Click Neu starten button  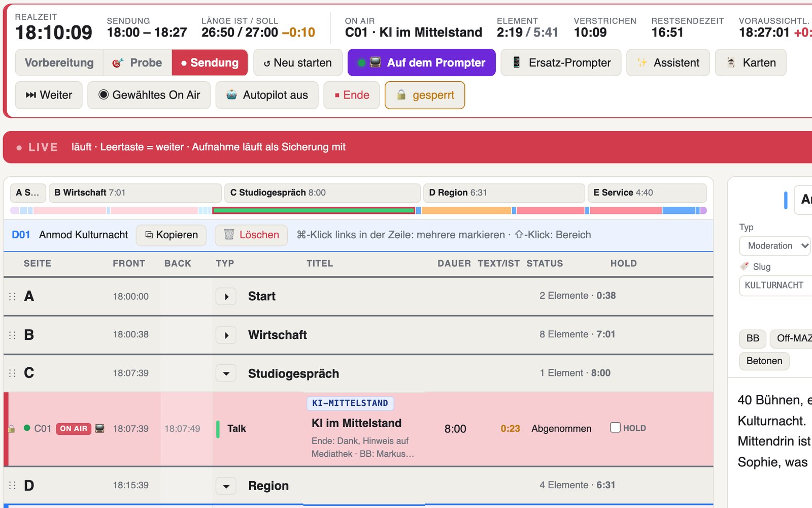(298, 62)
